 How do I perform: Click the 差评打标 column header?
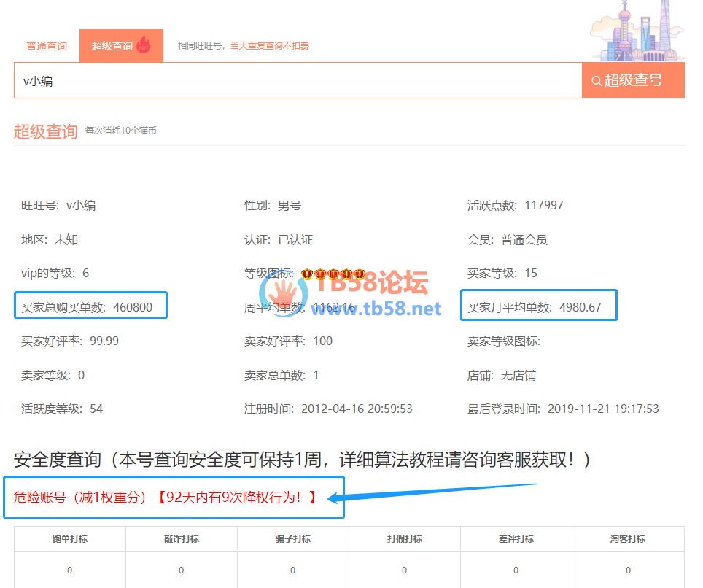(516, 539)
